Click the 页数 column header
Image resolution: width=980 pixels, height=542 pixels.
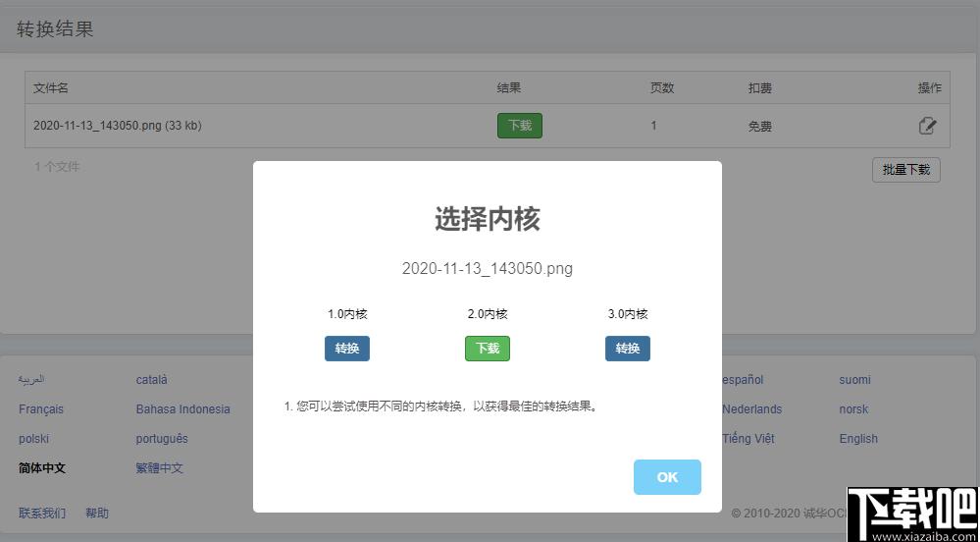[662, 88]
